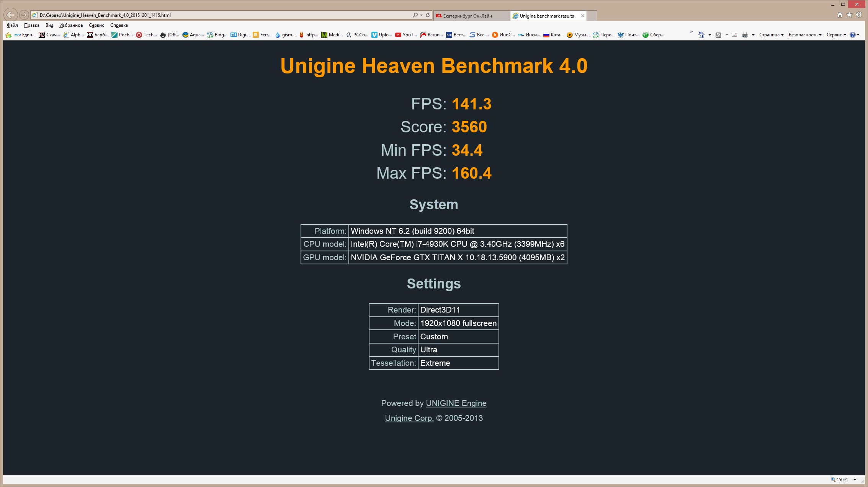The image size is (868, 487).
Task: Switch to Екатеринбург Он-Лайн tab
Action: point(468,16)
